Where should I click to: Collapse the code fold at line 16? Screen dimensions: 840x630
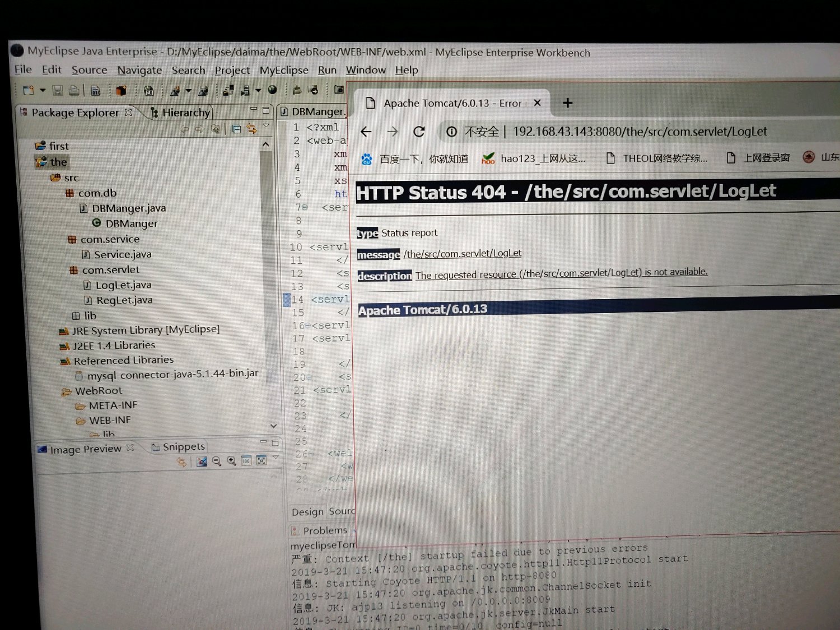pos(308,326)
